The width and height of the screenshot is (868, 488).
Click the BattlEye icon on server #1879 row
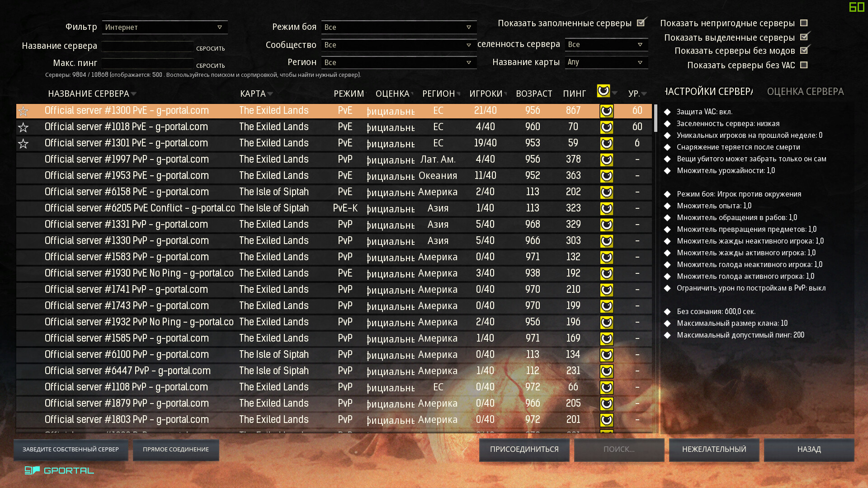coord(607,404)
